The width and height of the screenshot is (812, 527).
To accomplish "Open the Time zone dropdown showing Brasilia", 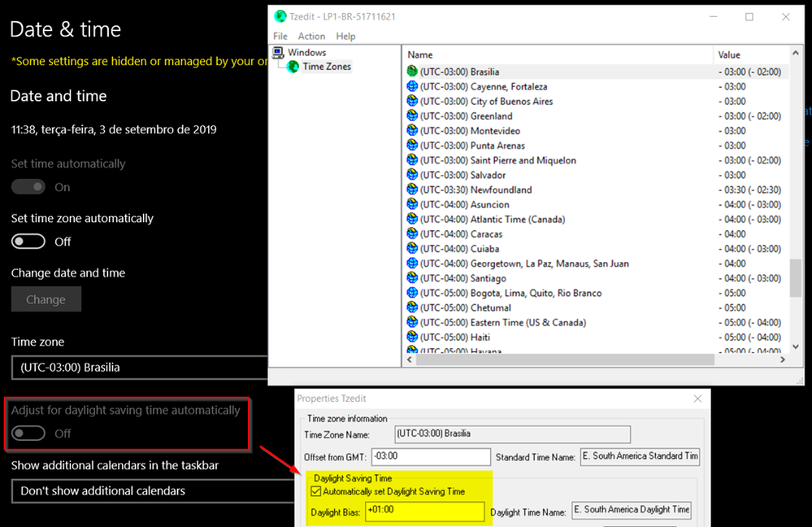I will (140, 368).
